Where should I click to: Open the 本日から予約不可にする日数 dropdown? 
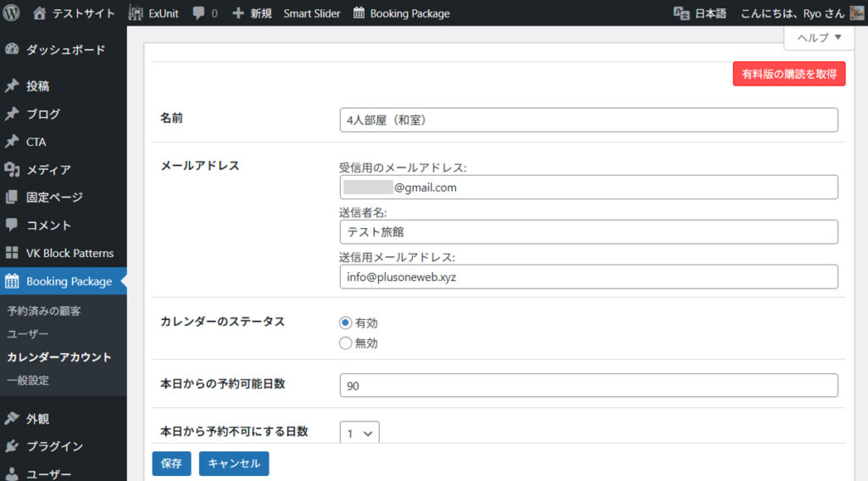(x=359, y=433)
